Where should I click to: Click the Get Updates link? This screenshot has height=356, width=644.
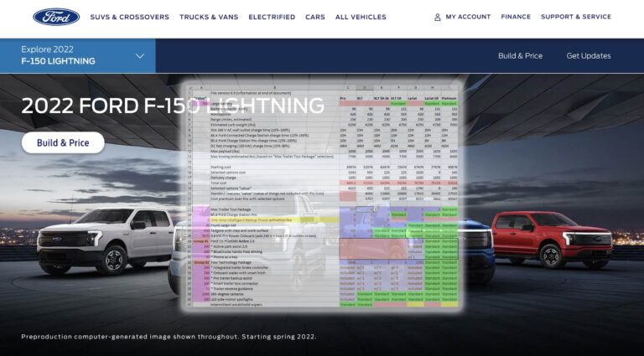click(588, 56)
